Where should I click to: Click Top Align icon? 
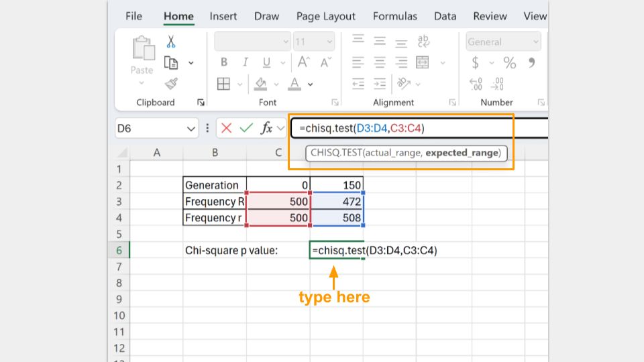[x=358, y=40]
